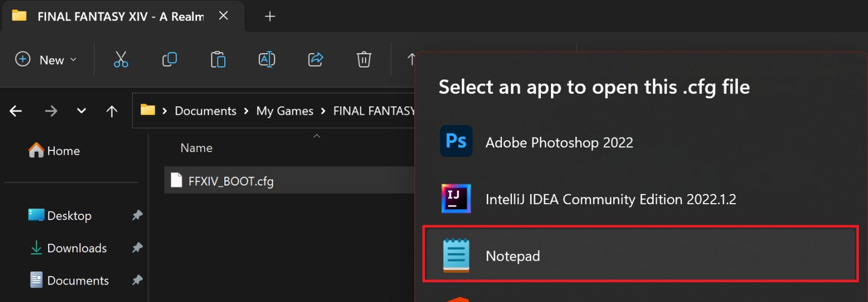The height and width of the screenshot is (302, 868).
Task: Open Documents in the sidebar
Action: coord(70,281)
